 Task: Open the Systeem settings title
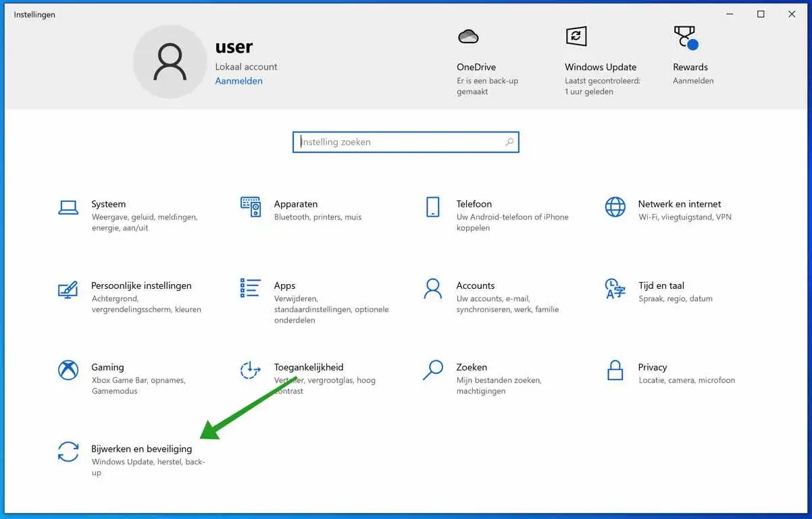108,204
